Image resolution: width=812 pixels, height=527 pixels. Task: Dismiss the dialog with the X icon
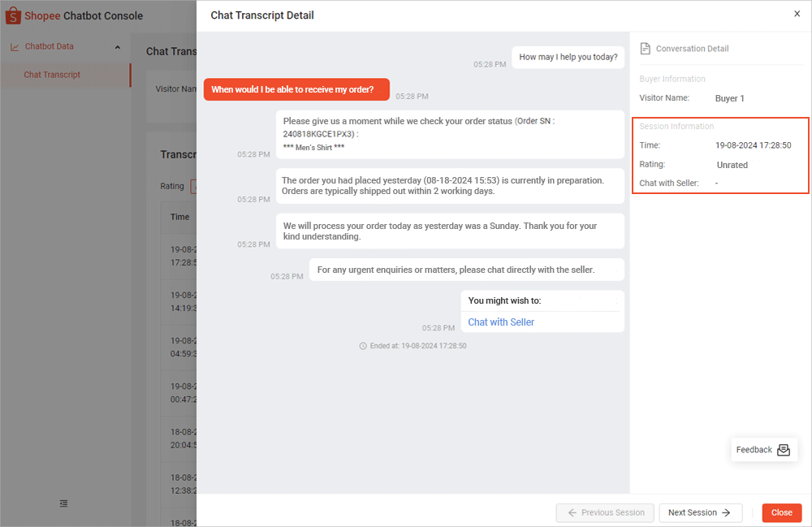[x=797, y=14]
